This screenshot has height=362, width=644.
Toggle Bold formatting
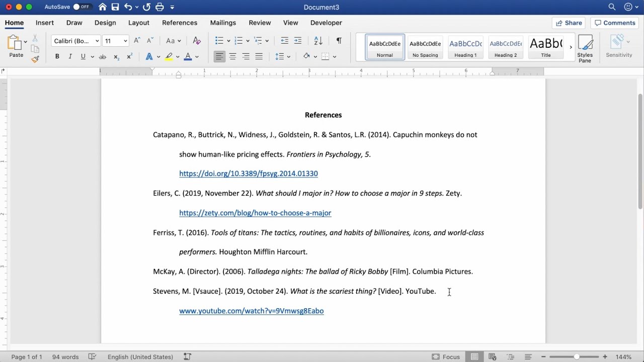click(57, 57)
